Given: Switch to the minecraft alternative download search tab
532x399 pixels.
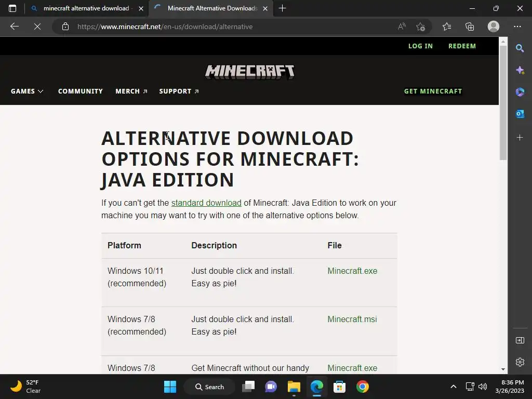Looking at the screenshot, I should (x=87, y=8).
